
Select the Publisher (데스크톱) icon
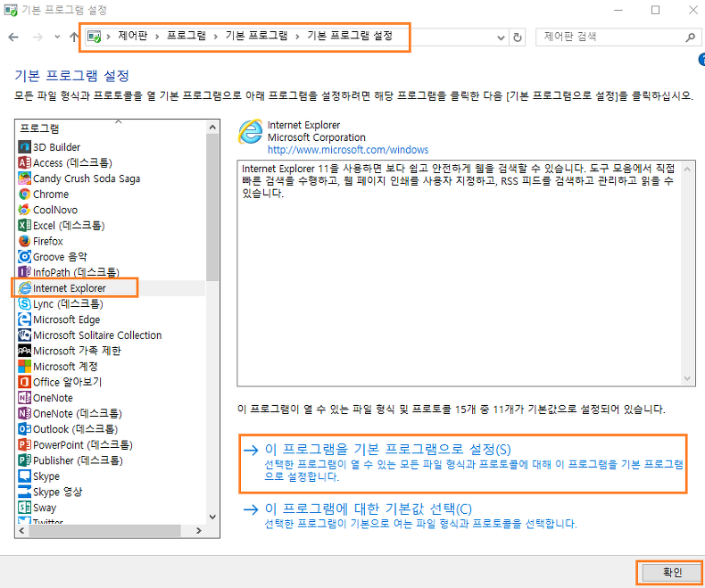pos(24,460)
